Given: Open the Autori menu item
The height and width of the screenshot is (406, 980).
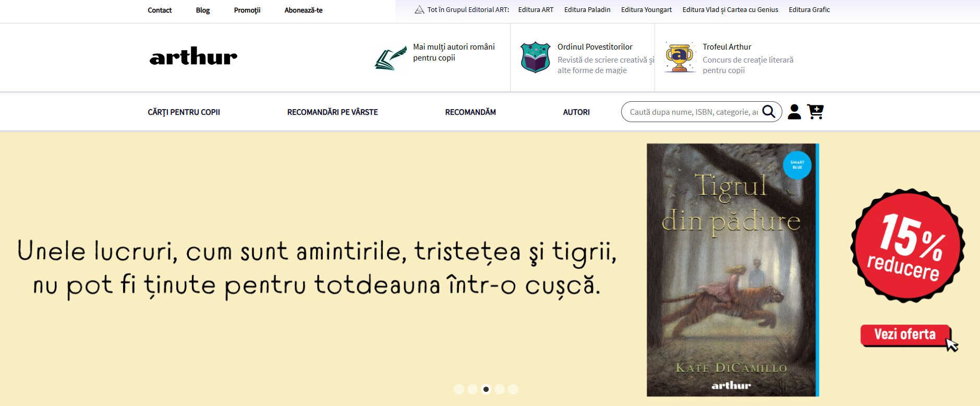Looking at the screenshot, I should pos(576,112).
